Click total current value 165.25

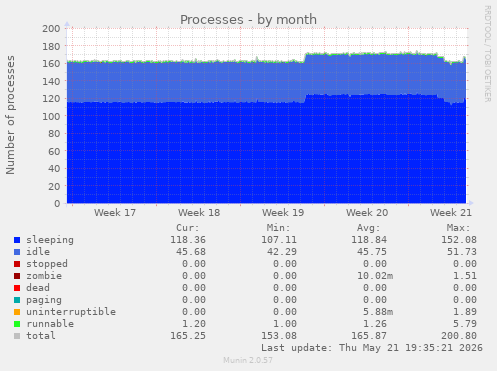(188, 336)
